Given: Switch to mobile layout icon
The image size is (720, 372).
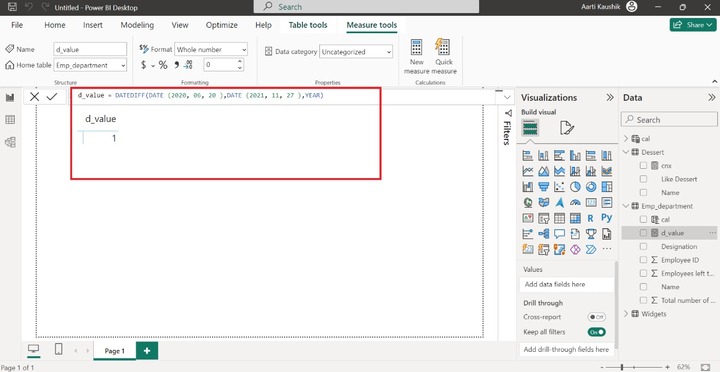Looking at the screenshot, I should point(58,349).
